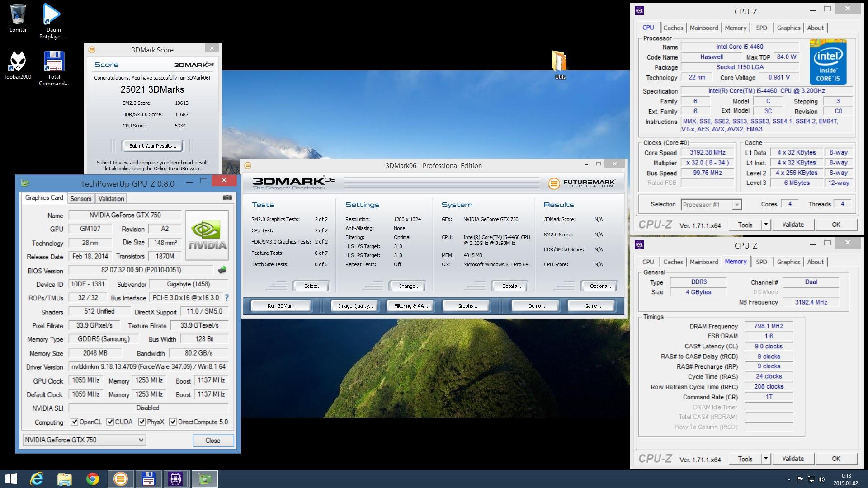Switch to GPU-Z taskbar icon
Viewport: 868px width, 488px height.
205,479
